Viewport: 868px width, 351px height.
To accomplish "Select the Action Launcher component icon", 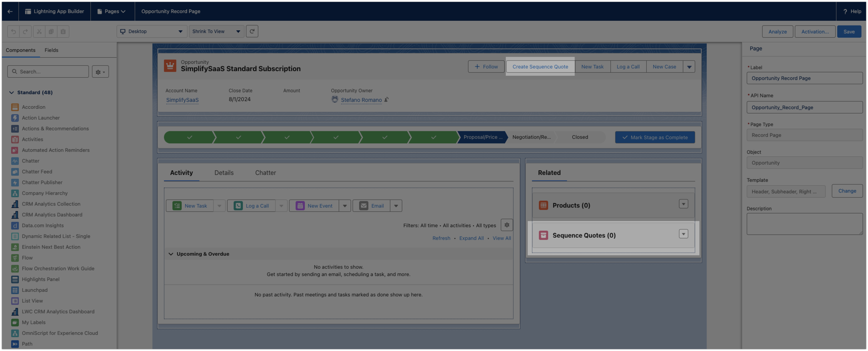I will pos(15,118).
